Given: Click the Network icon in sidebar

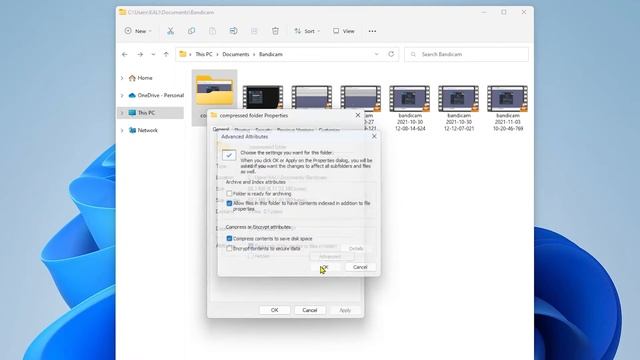Looking at the screenshot, I should 132,130.
